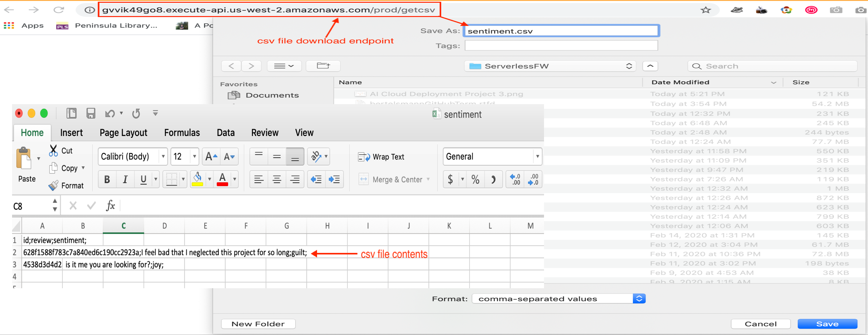This screenshot has height=335, width=868.
Task: Click the Paste clipboard icon
Action: coord(24,158)
